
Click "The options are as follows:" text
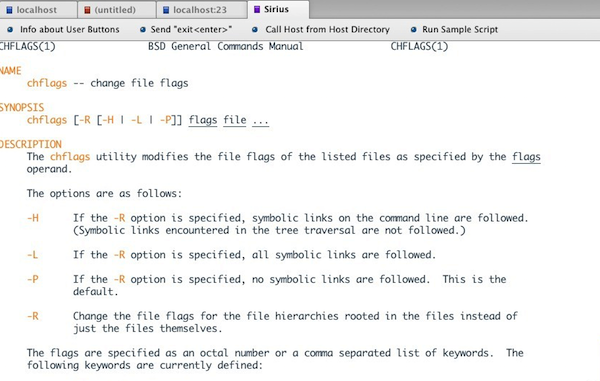pos(104,194)
